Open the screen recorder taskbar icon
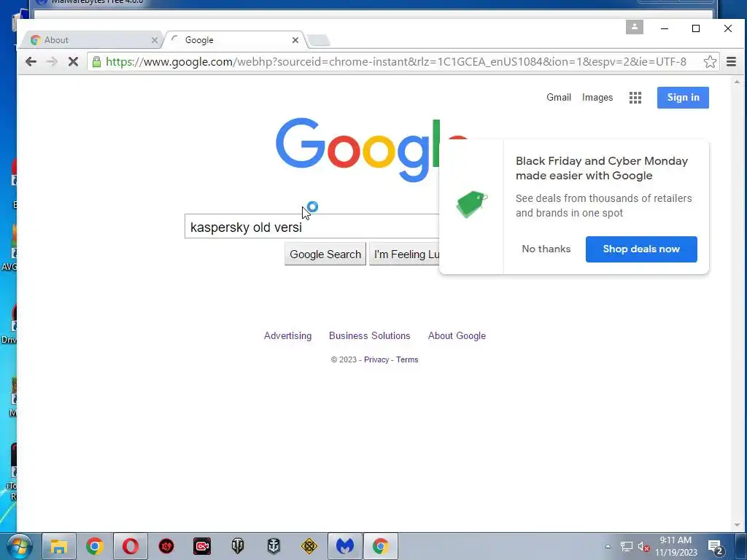 click(x=202, y=546)
